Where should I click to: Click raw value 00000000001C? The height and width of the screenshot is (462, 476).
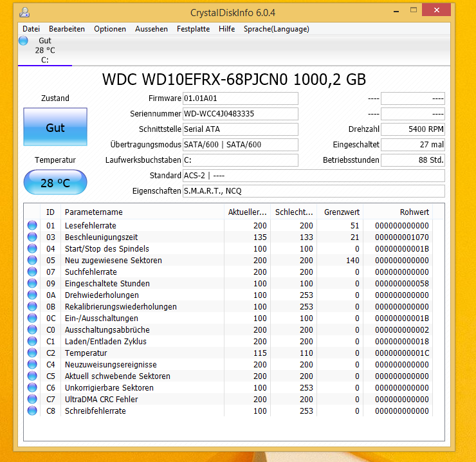click(402, 353)
